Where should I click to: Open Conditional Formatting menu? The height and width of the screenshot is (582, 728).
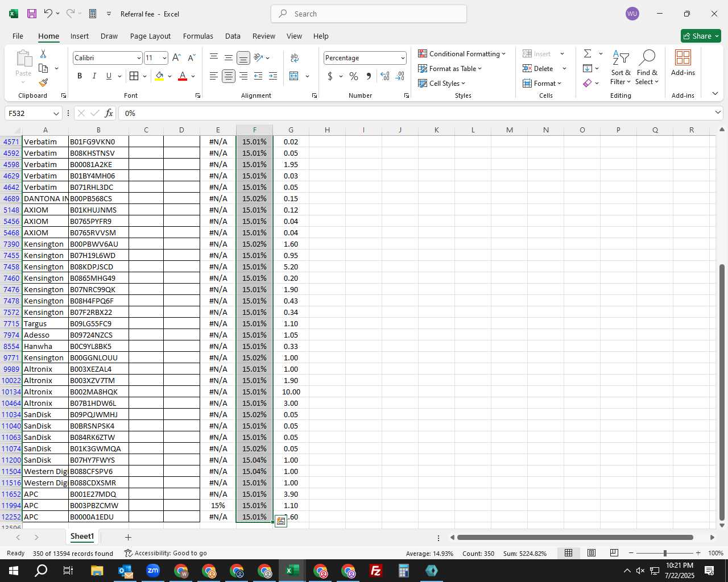[x=462, y=53]
